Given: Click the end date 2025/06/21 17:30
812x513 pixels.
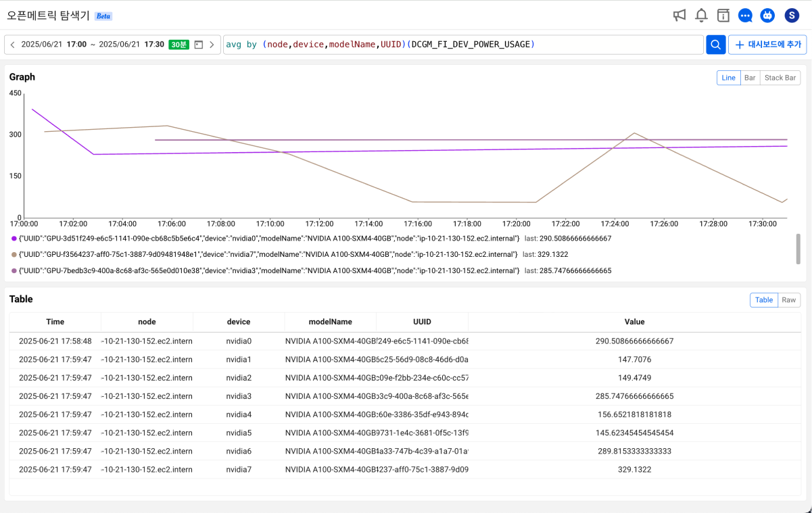Looking at the screenshot, I should (x=131, y=45).
